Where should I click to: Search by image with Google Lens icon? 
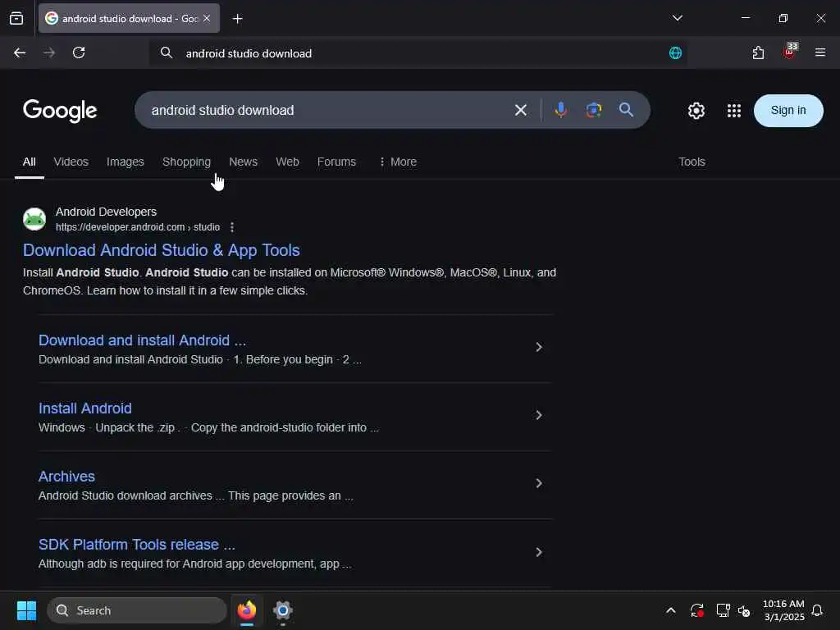594,110
